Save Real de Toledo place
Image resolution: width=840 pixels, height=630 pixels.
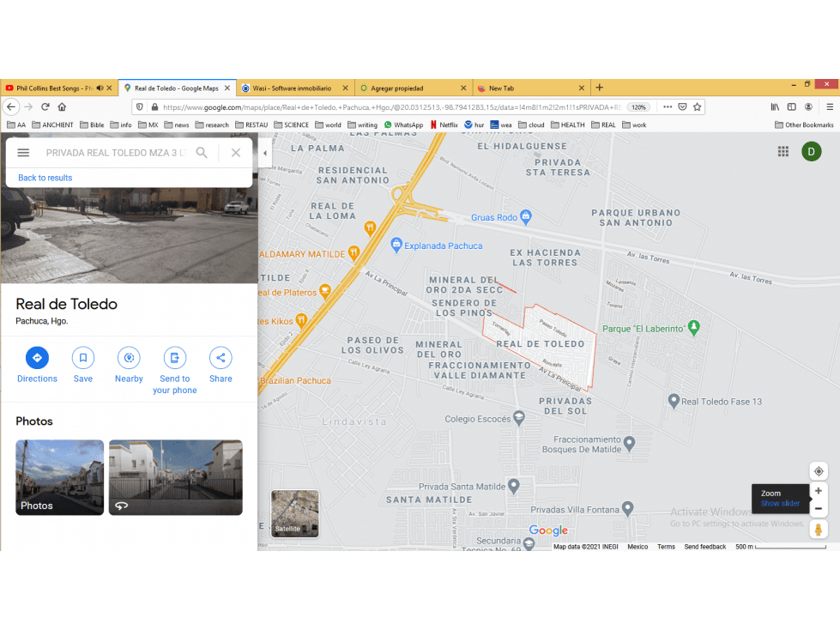[x=83, y=358]
